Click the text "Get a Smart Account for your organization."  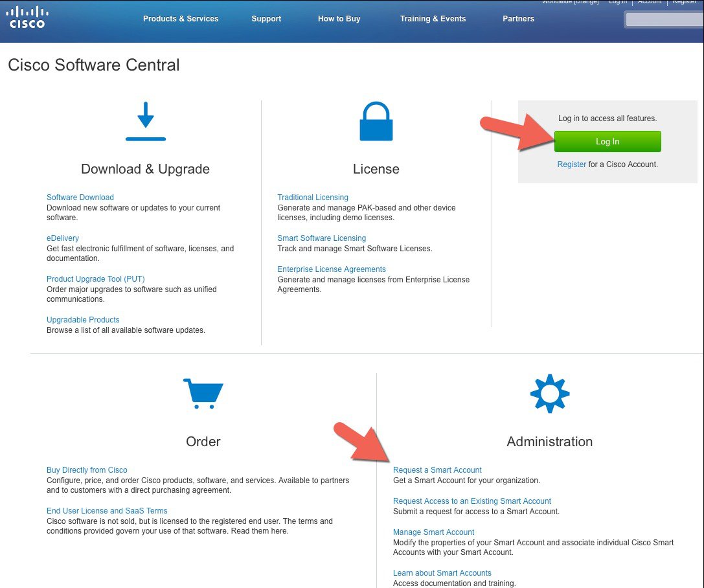click(x=466, y=481)
